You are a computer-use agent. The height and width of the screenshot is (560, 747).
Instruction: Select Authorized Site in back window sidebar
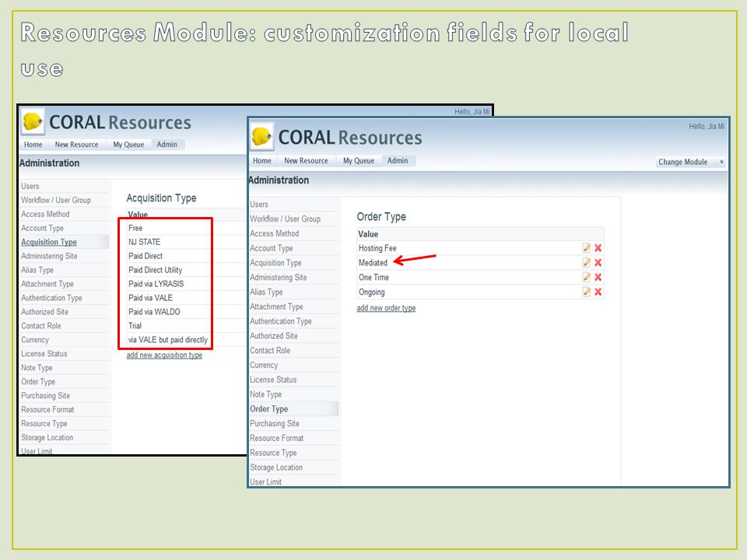coord(65,312)
